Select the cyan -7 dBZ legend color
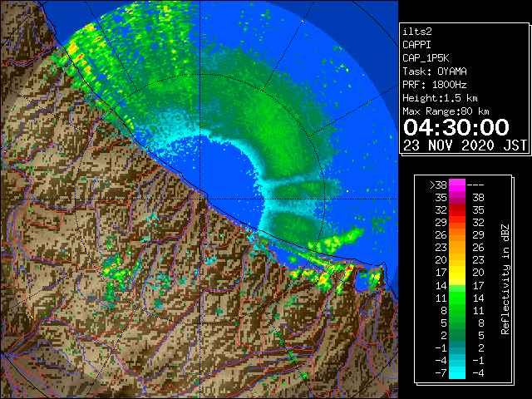Screen dimensions: 532x399 [x=457, y=372]
